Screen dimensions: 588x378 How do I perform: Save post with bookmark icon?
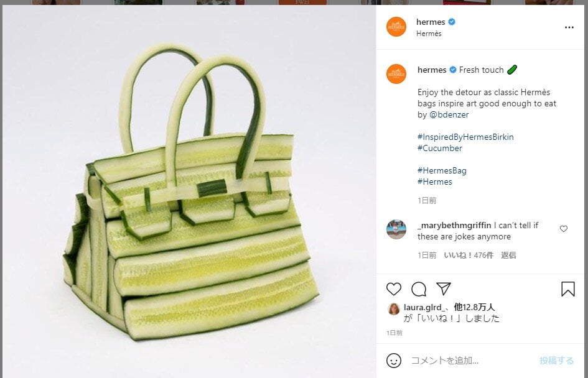[x=567, y=289]
